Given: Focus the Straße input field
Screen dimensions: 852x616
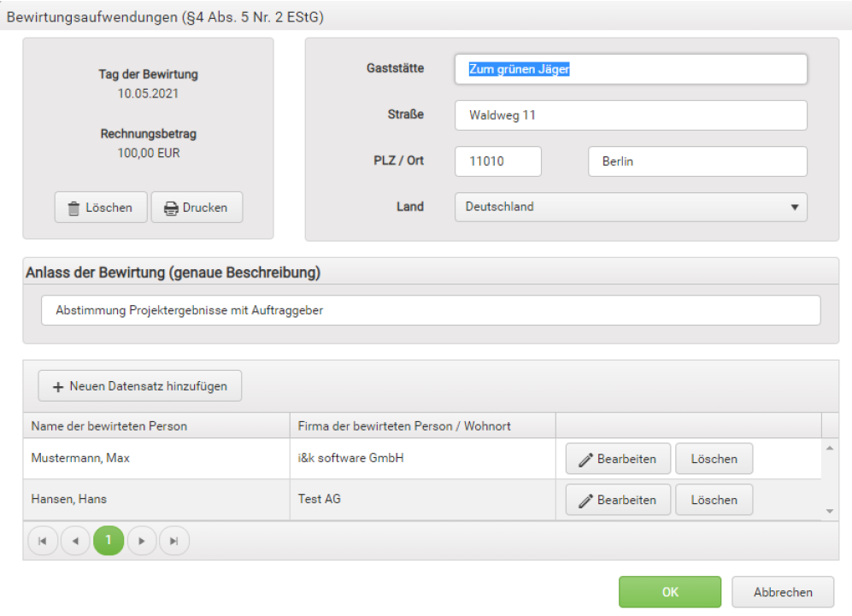Looking at the screenshot, I should pyautogui.click(x=631, y=115).
